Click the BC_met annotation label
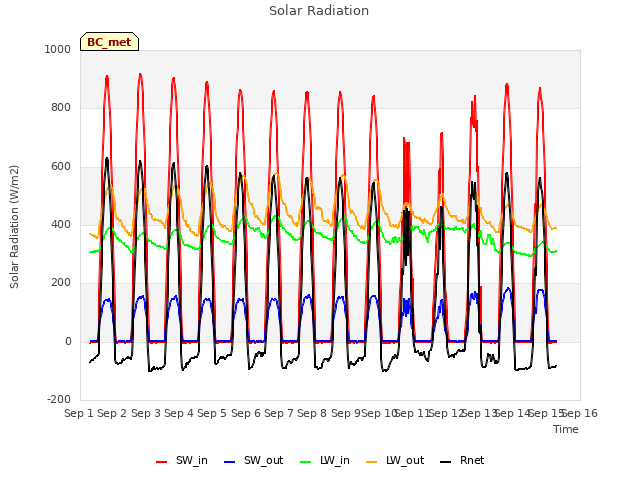 (x=109, y=42)
